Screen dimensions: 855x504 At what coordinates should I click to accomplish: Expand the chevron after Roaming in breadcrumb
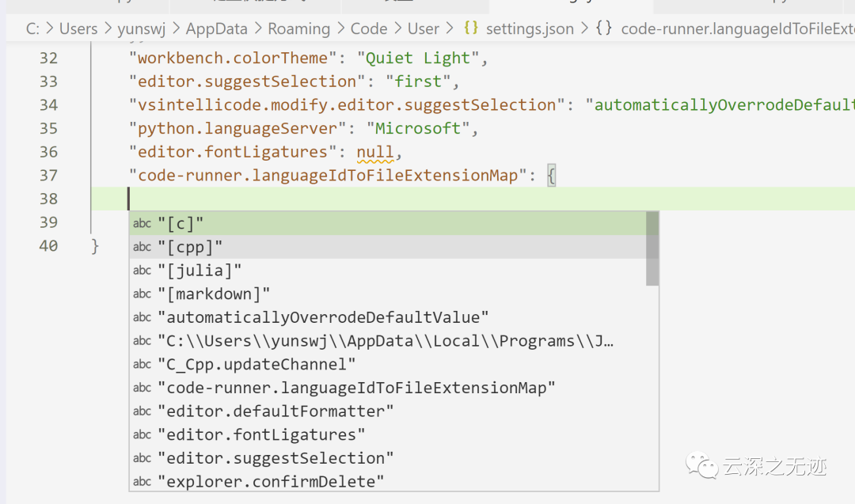[340, 28]
